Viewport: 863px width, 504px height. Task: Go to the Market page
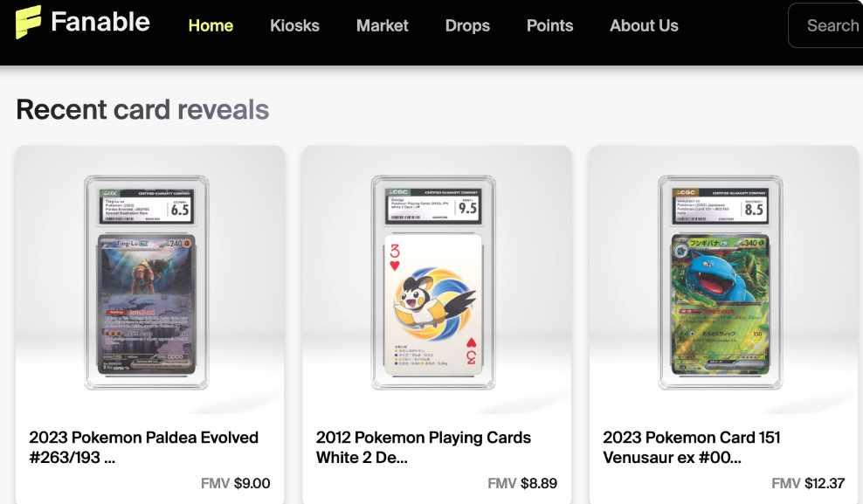point(382,25)
